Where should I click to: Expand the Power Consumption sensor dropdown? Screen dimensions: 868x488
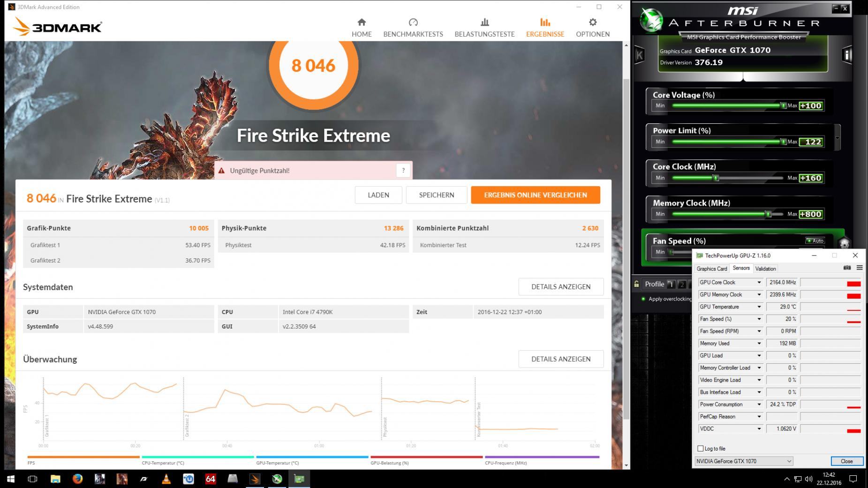[759, 404]
